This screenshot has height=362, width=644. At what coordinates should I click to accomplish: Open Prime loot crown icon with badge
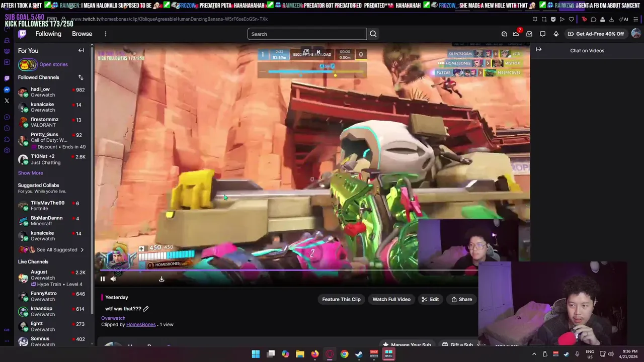(x=516, y=34)
